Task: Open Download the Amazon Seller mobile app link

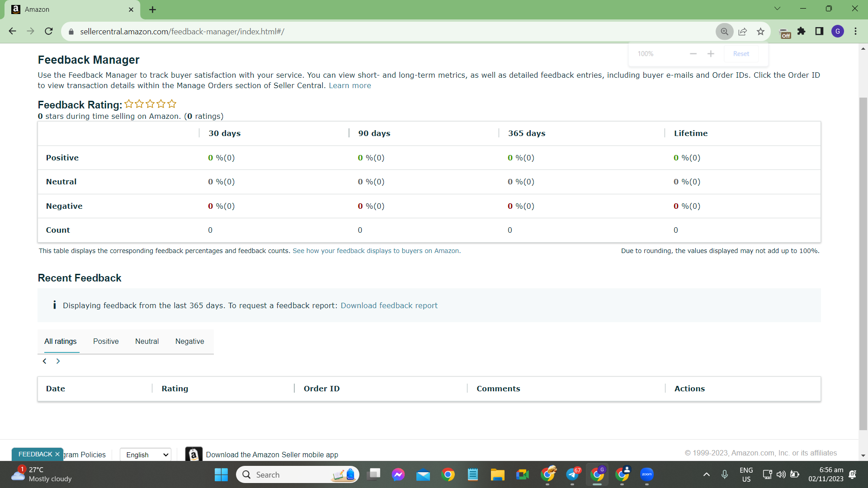Action: tap(272, 455)
